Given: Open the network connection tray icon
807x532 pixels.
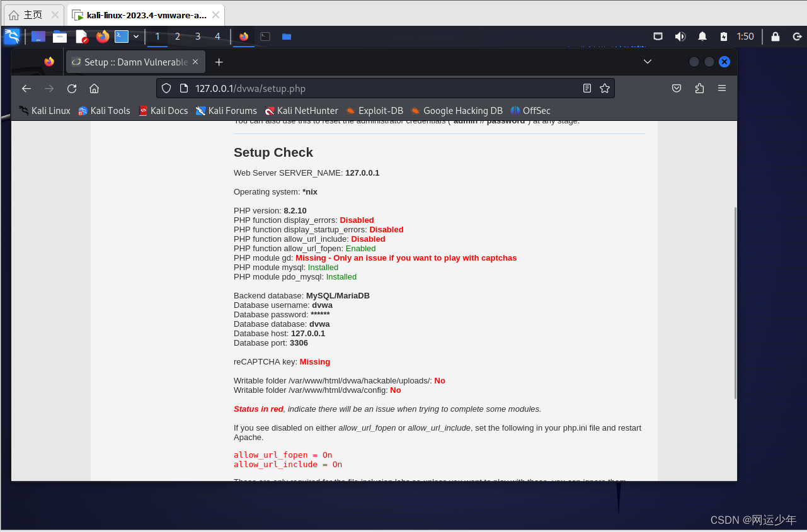Looking at the screenshot, I should [658, 37].
